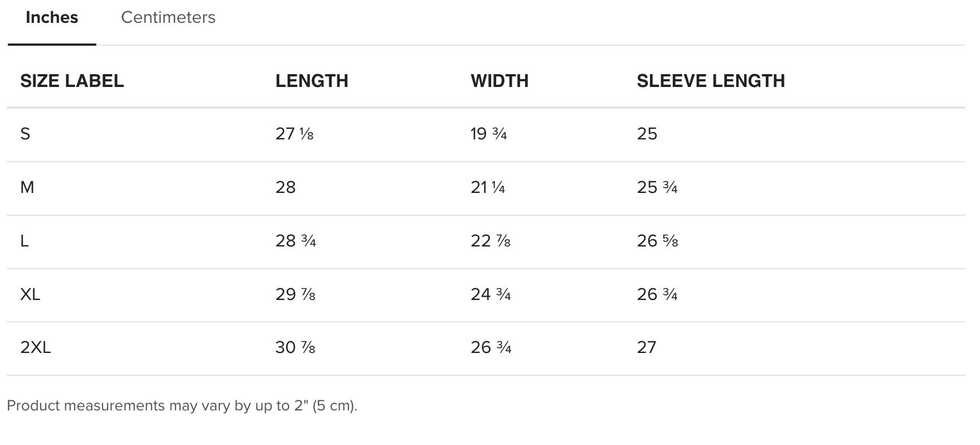Image resolution: width=980 pixels, height=445 pixels.
Task: Click the 30 ⅞ length value
Action: click(295, 347)
